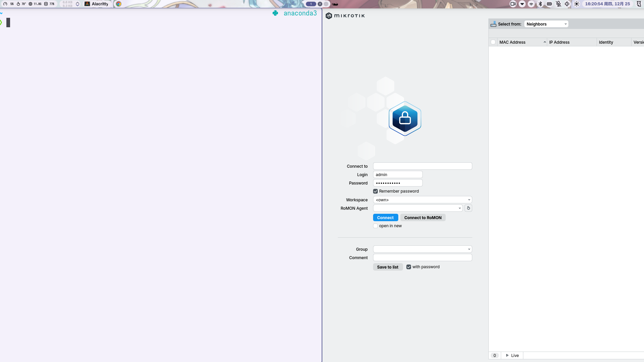Open the Select from Neighbors dropdown
The image size is (644, 362).
[546, 24]
